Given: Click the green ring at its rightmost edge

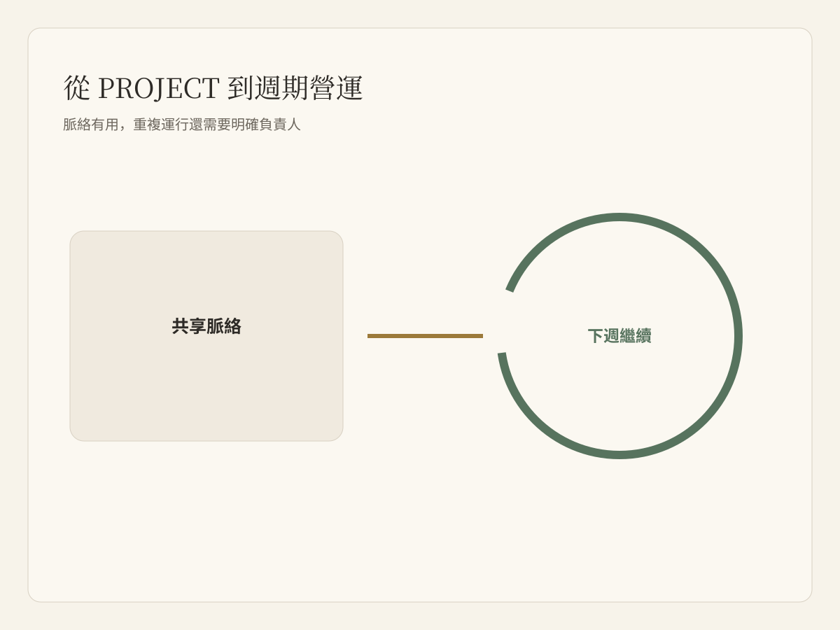Looking at the screenshot, I should (738, 336).
